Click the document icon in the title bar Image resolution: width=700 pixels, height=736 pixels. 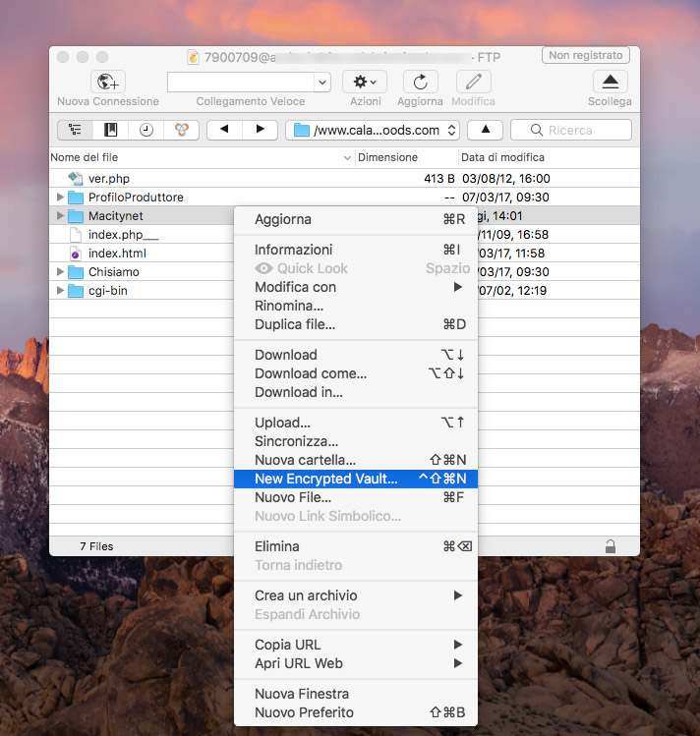193,57
